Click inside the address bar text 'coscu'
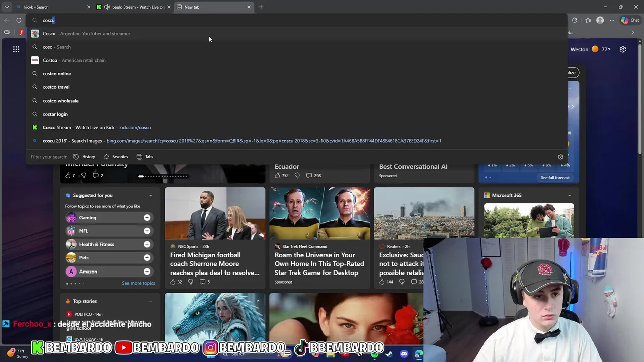The height and width of the screenshot is (362, 644). 48,20
